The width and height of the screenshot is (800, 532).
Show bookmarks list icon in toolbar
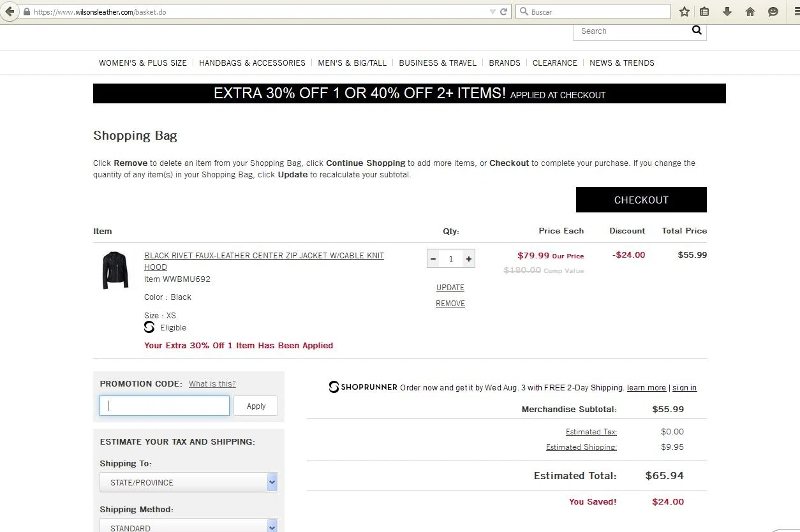[704, 11]
